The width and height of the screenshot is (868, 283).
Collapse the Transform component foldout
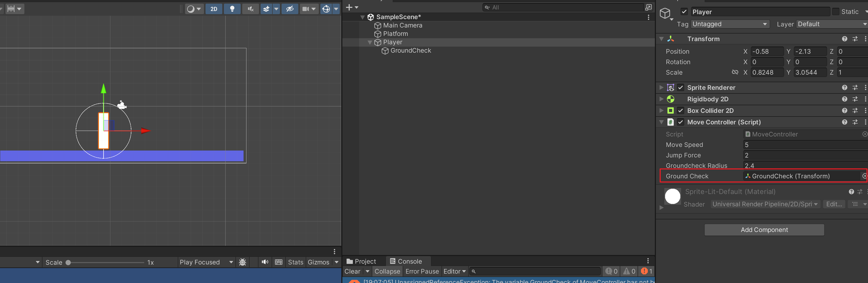[x=661, y=39]
